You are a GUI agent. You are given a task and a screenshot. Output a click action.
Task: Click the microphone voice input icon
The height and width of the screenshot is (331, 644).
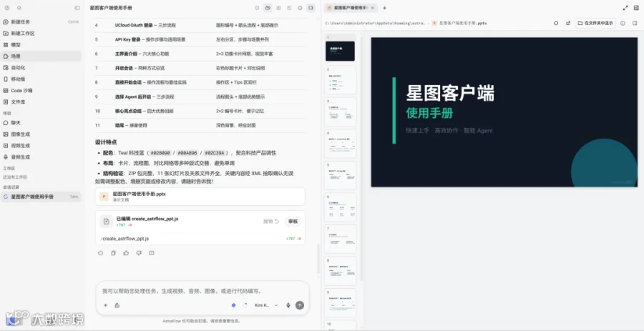tap(288, 305)
